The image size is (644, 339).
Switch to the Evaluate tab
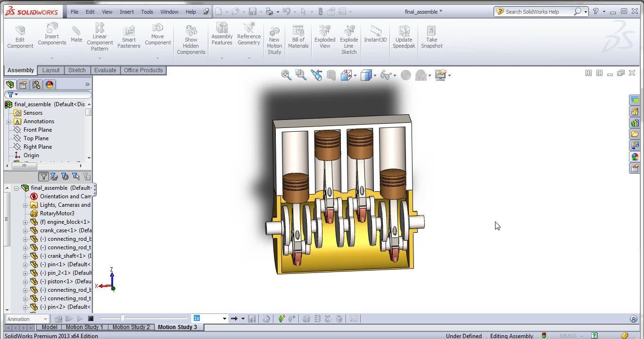[105, 70]
